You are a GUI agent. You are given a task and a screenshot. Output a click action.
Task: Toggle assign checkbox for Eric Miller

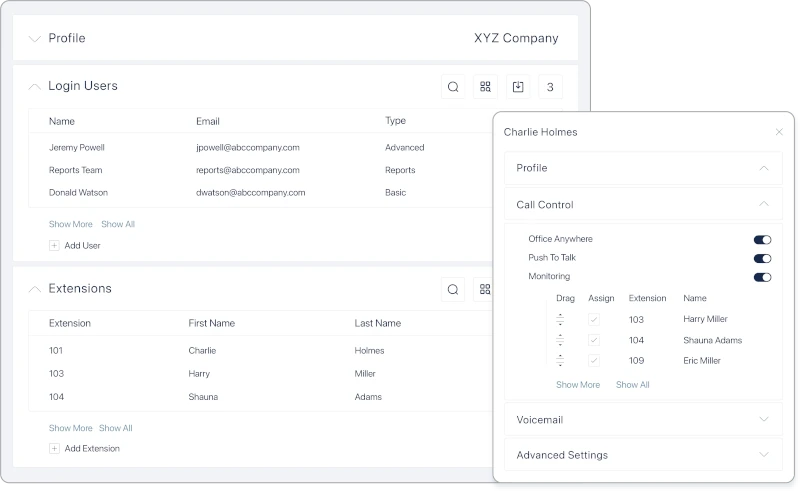593,360
